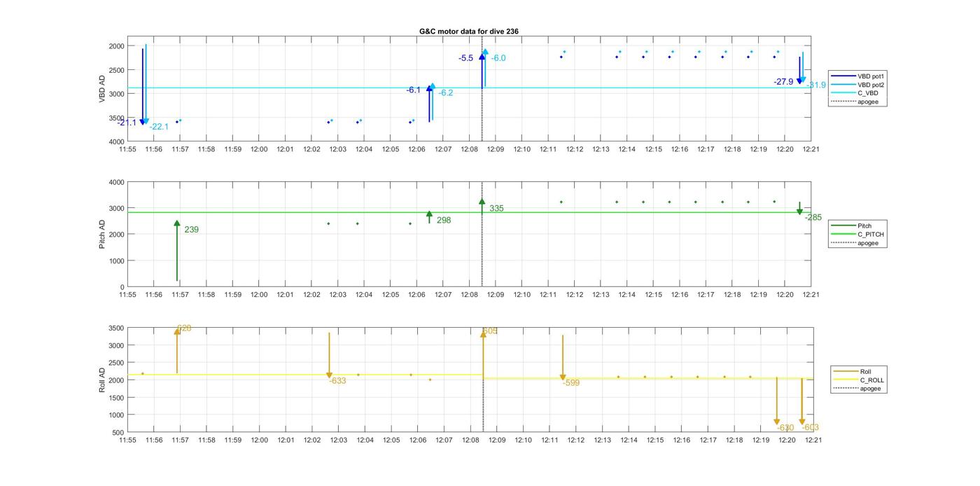Click the '-633' roll annotation
The height and width of the screenshot is (486, 980).
(337, 381)
